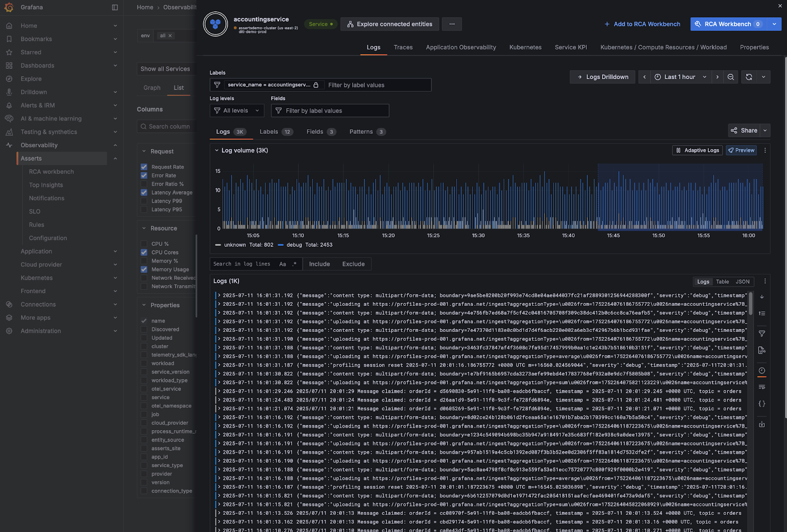Click the download logs icon
The width and height of the screenshot is (787, 532).
[762, 424]
